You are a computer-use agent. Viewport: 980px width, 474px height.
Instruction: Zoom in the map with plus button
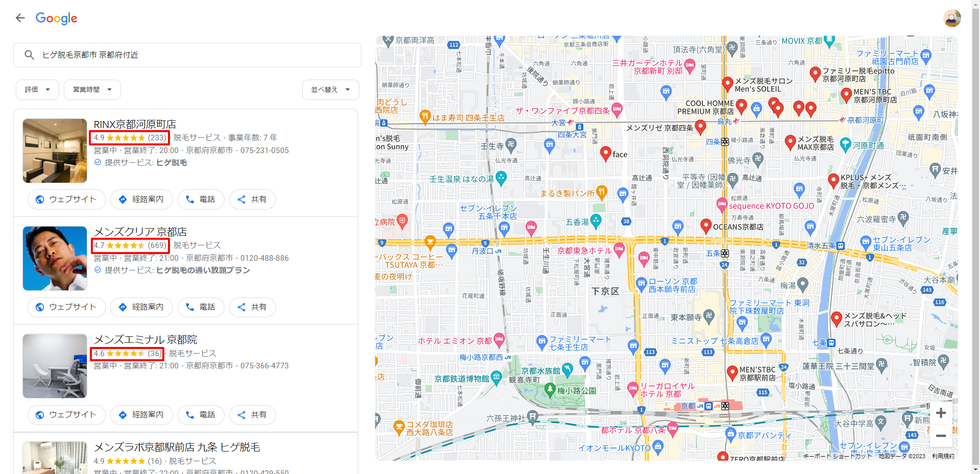pyautogui.click(x=941, y=413)
